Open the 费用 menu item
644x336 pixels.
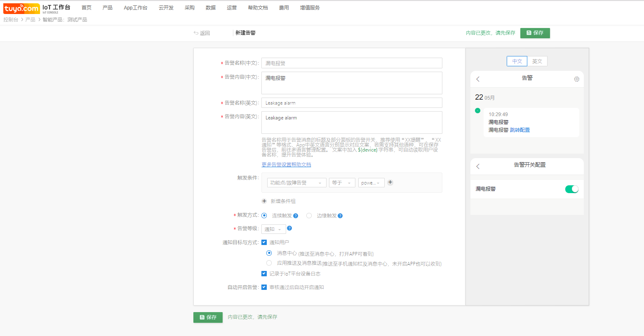click(x=284, y=8)
